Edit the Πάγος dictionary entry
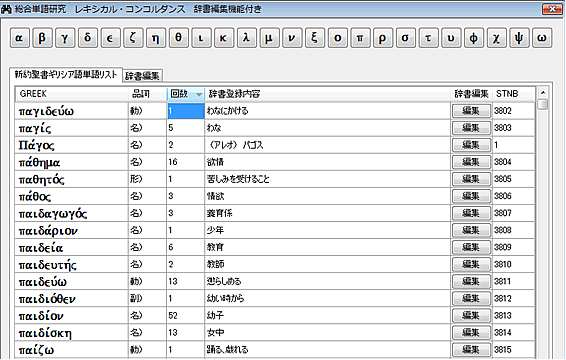 (x=471, y=145)
